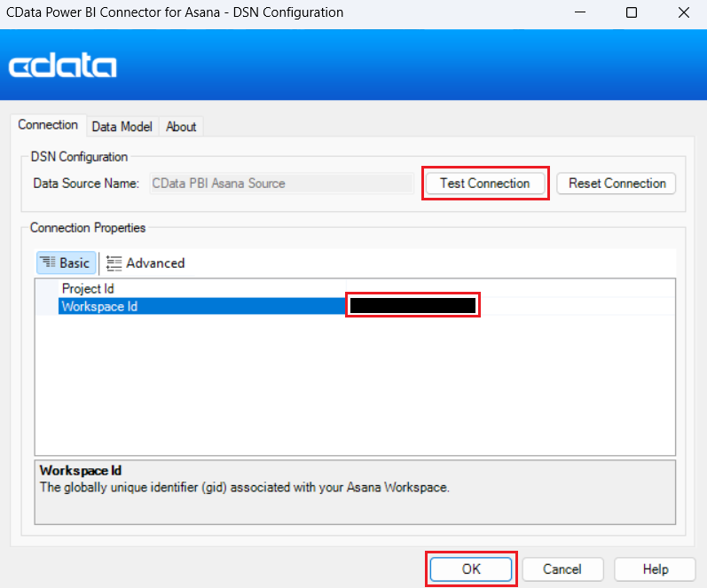
Task: Select the Project Id property row
Action: click(x=88, y=288)
